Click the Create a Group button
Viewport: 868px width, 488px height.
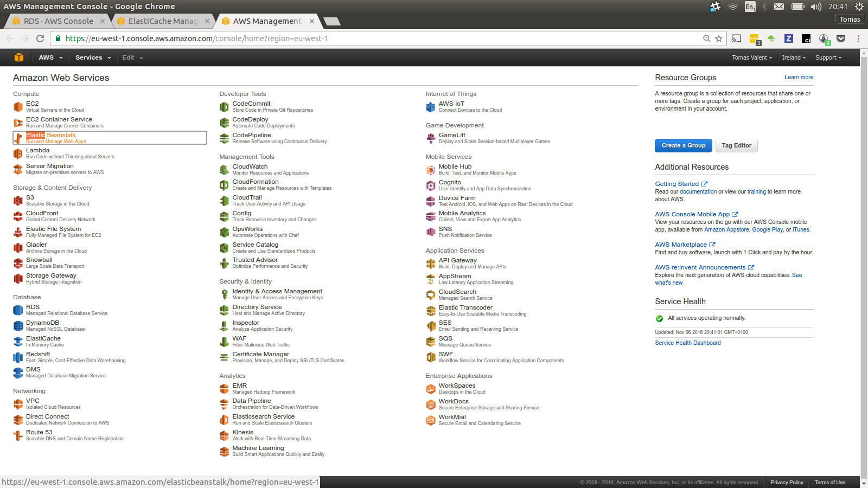tap(684, 145)
